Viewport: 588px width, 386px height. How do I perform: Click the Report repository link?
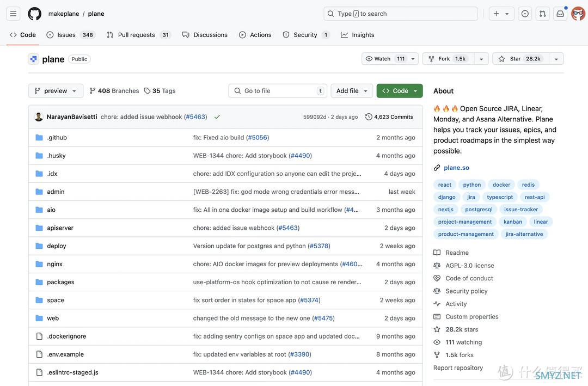point(458,367)
